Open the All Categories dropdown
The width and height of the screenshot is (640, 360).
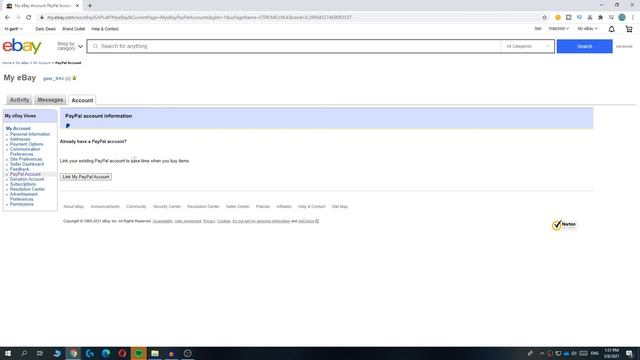[528, 46]
